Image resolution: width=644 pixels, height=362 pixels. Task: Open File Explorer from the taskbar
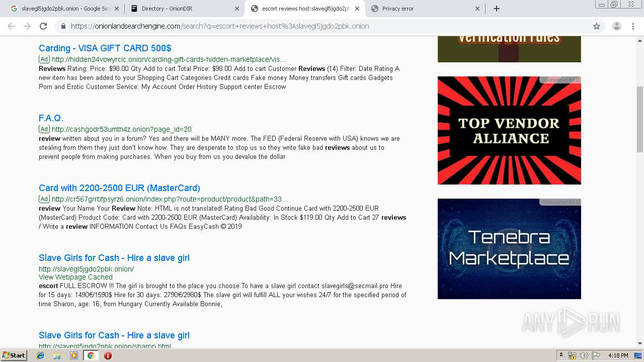(57, 355)
